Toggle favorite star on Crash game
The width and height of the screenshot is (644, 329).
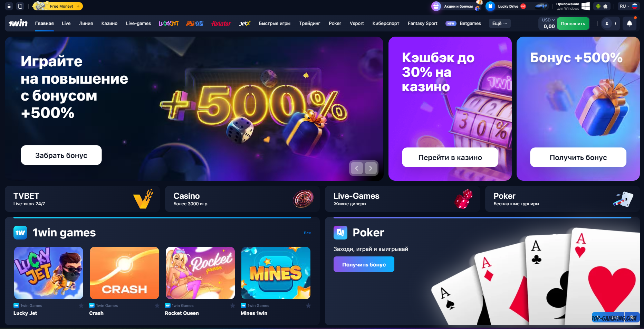click(157, 305)
